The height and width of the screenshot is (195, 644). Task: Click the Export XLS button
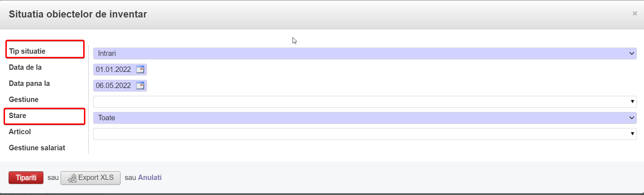(x=90, y=178)
